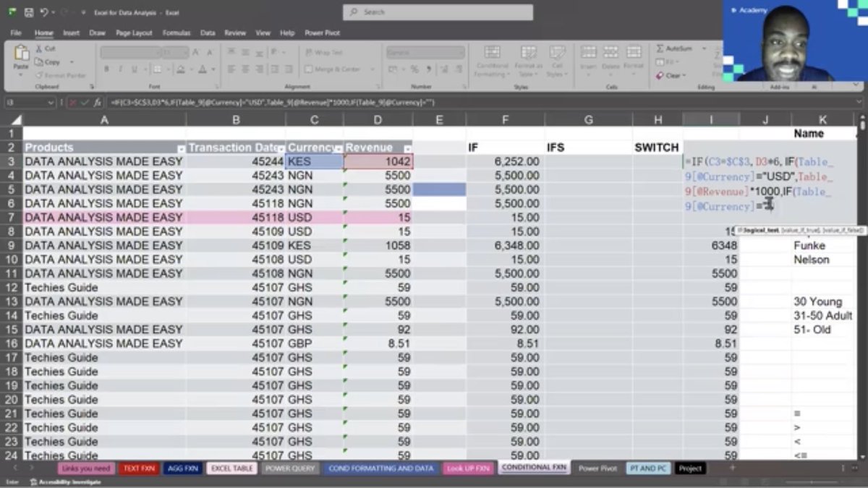Click the Undo arrow icon

pos(44,12)
